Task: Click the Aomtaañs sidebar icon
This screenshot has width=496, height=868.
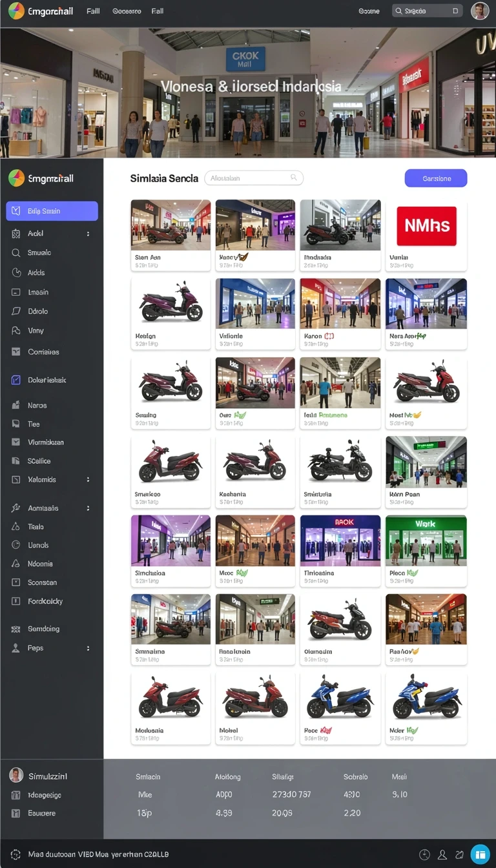Action: 16,508
